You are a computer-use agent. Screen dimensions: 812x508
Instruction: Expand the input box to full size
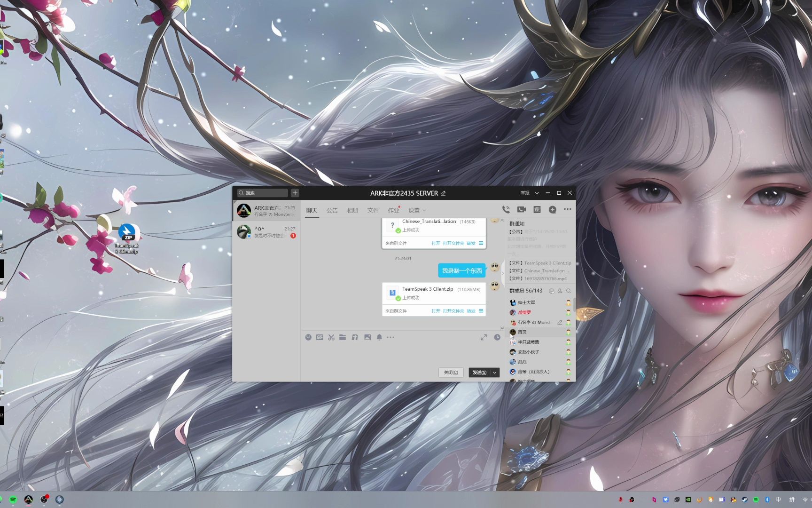click(484, 337)
